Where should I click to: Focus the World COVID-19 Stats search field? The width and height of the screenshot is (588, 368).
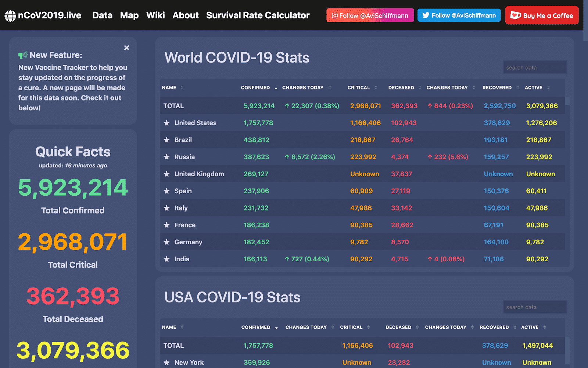535,68
